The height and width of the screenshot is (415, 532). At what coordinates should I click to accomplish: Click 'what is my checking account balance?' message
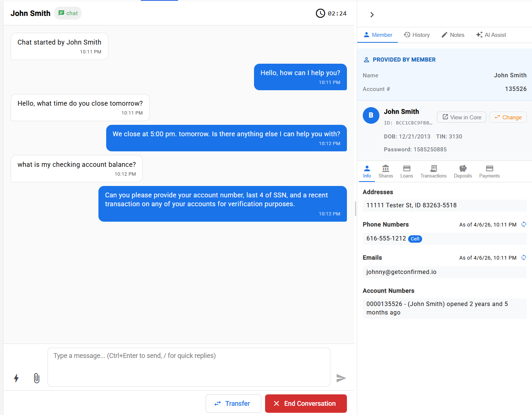[77, 169]
